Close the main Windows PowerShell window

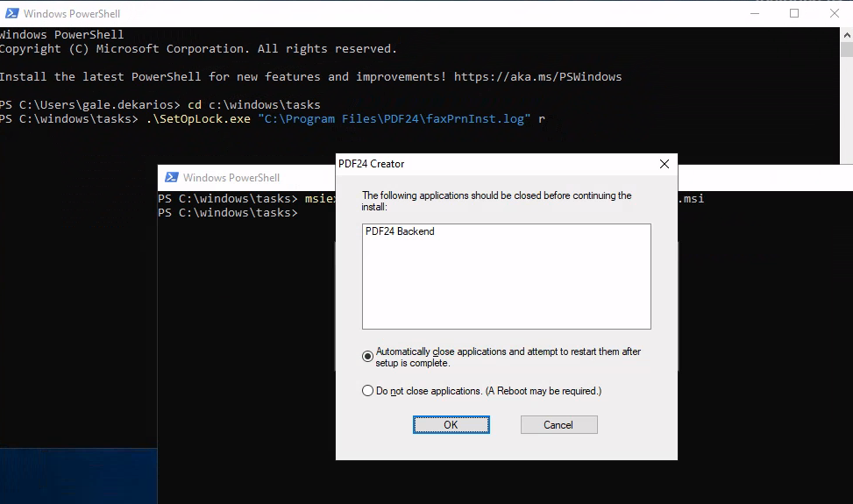pyautogui.click(x=835, y=14)
